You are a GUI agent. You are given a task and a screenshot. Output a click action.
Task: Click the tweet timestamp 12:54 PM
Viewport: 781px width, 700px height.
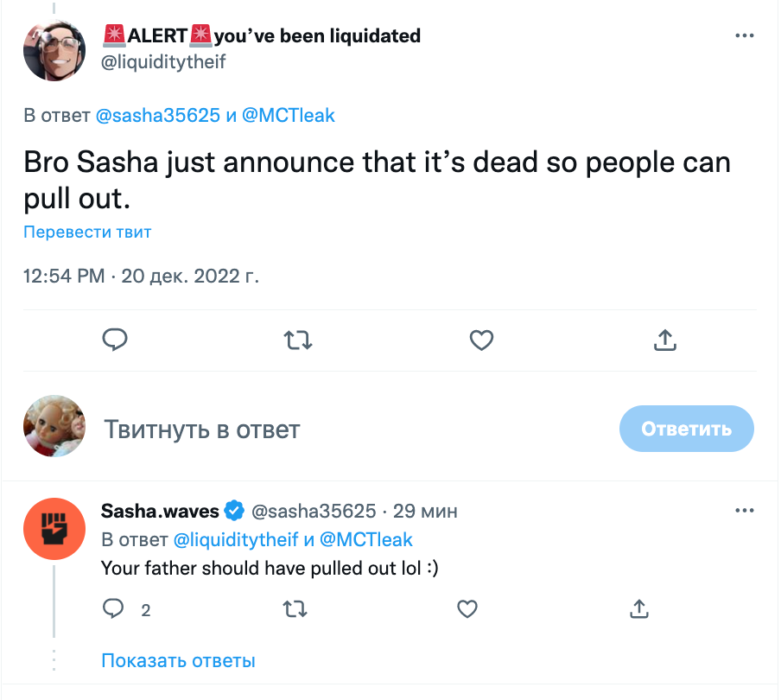(64, 277)
